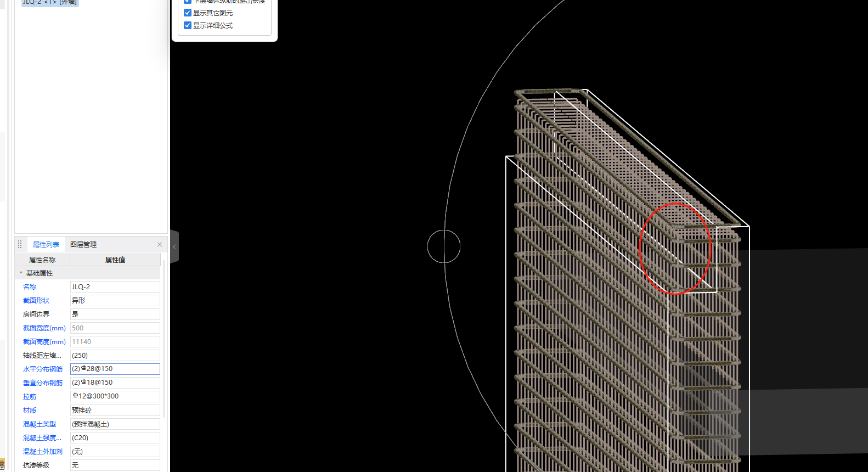Click the 属性名称 column header
Viewport: 868px width, 472px height.
(x=42, y=260)
